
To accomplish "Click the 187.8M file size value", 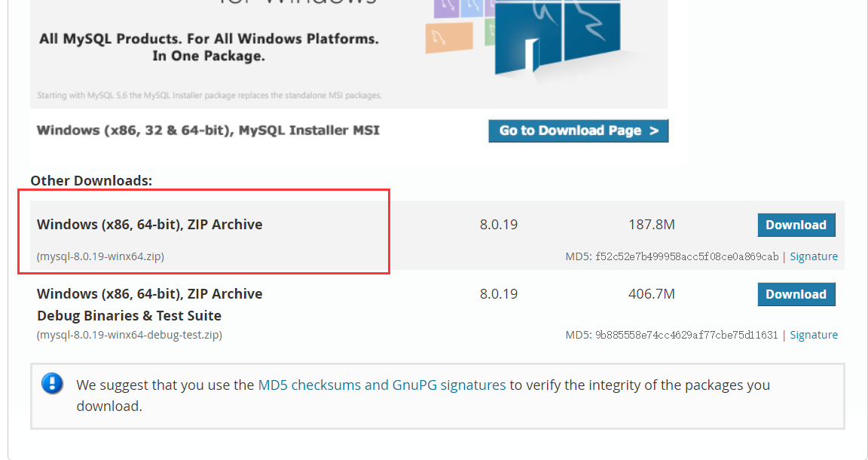I will tap(651, 225).
